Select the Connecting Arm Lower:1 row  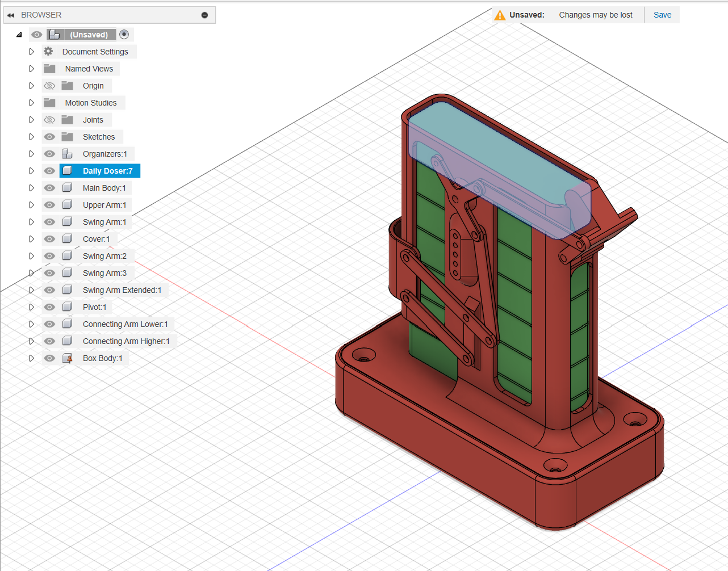108,324
